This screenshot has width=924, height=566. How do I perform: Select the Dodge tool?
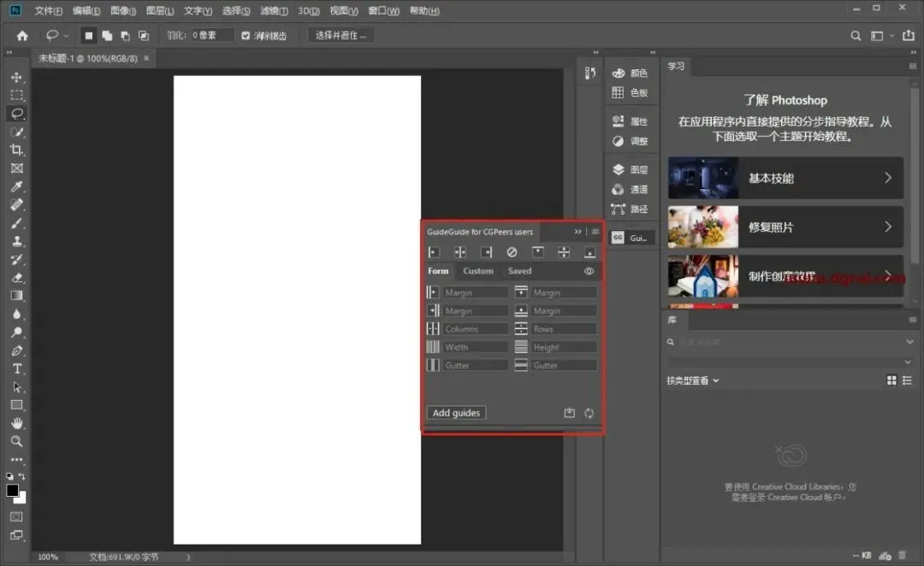(x=16, y=333)
